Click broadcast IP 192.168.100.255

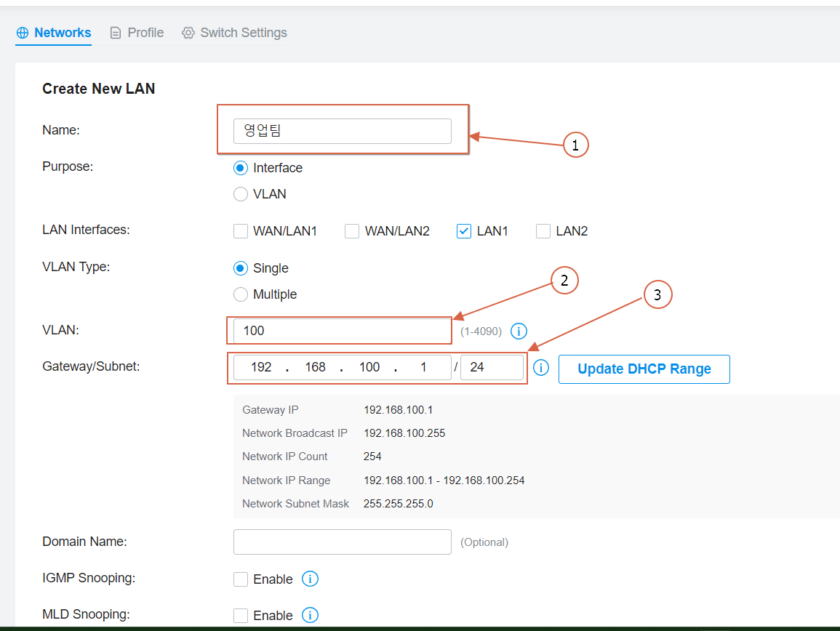(404, 433)
